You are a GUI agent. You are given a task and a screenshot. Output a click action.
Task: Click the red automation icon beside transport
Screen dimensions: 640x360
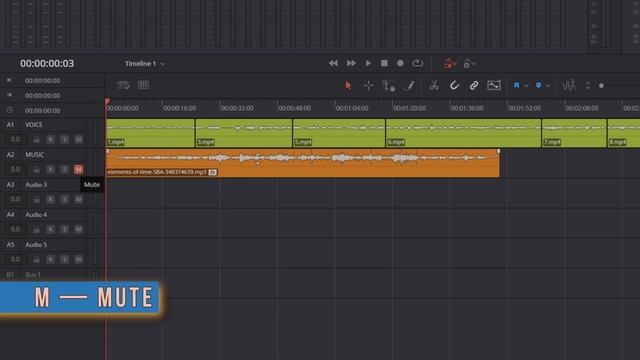449,64
